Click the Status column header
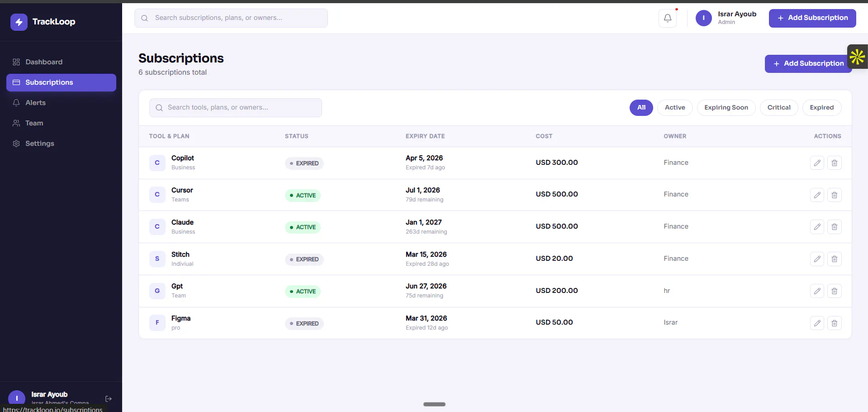The width and height of the screenshot is (868, 412). point(297,136)
